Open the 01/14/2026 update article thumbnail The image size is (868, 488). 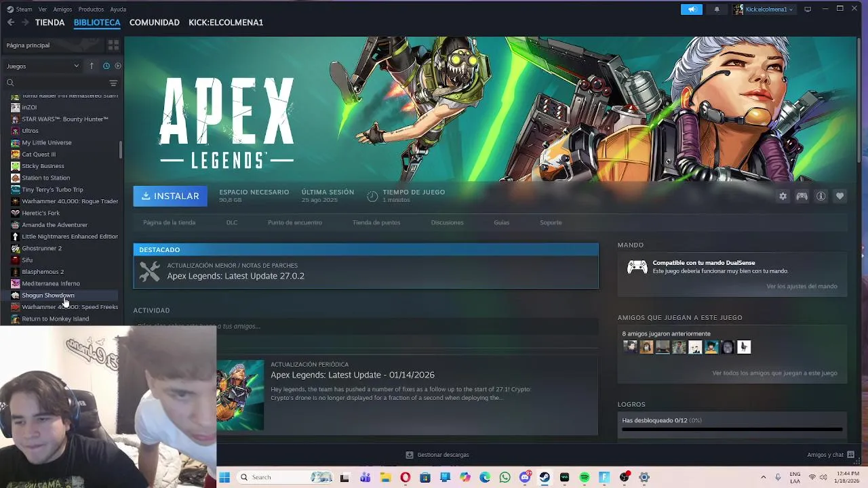[240, 395]
